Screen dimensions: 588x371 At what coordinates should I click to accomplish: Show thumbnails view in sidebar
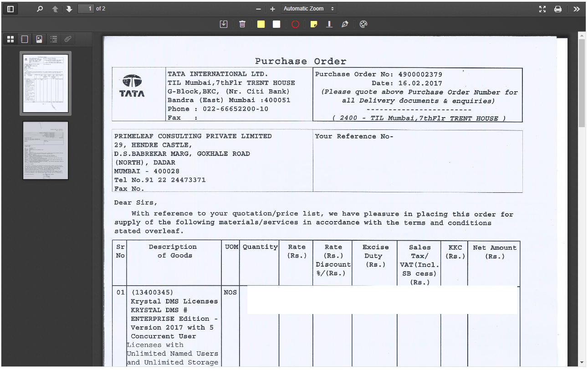coord(10,39)
